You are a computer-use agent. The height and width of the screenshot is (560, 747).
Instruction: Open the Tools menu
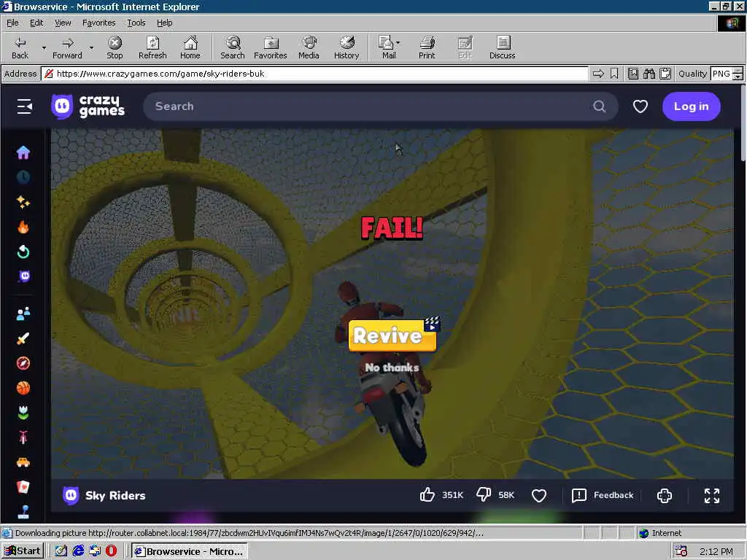[136, 23]
